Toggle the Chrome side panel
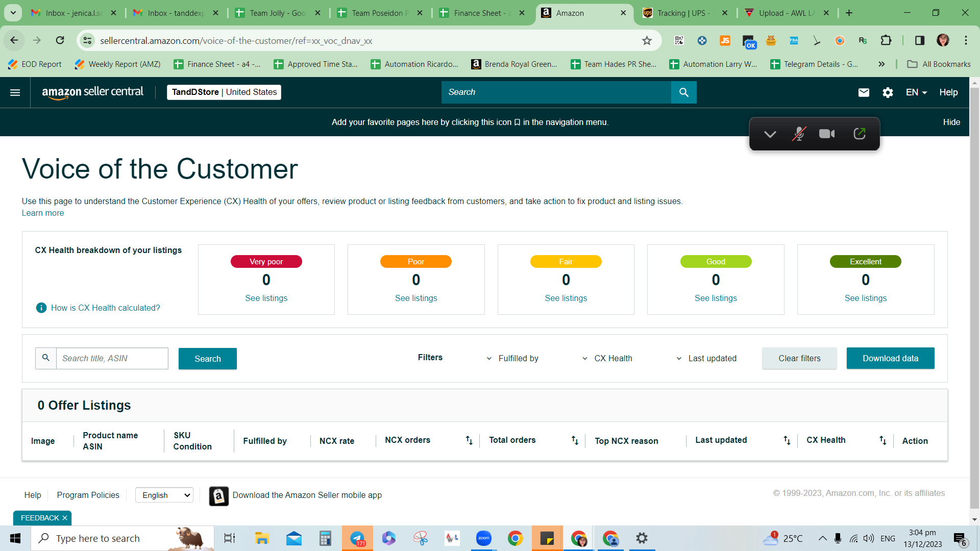Image resolution: width=980 pixels, height=551 pixels. pos(920,40)
